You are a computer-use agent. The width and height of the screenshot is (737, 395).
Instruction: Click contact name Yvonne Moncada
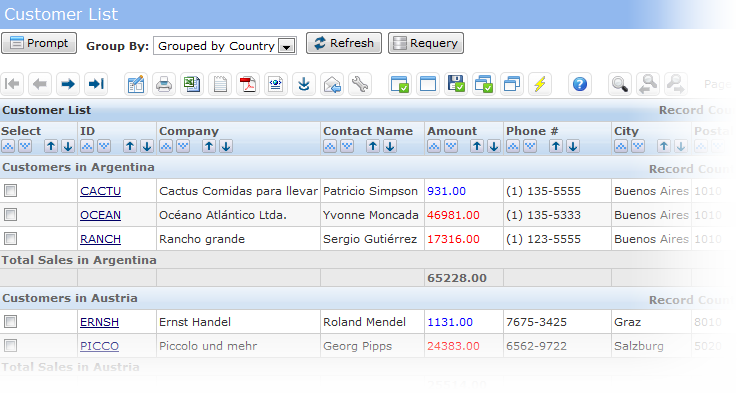click(x=370, y=215)
